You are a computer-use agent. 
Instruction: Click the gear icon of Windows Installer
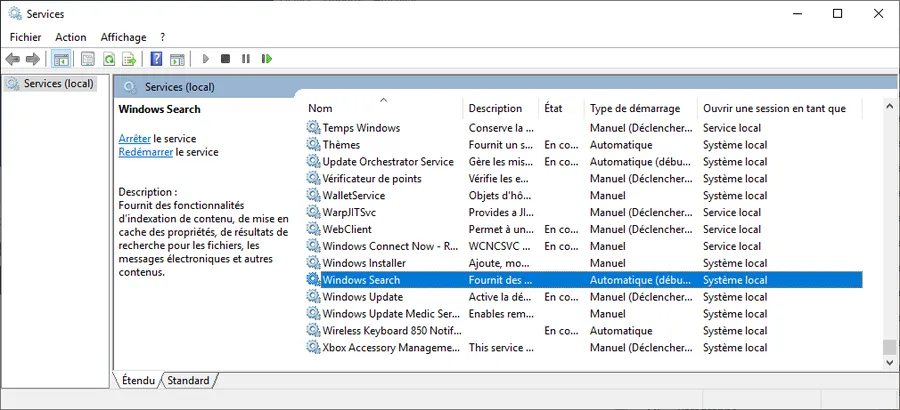[x=313, y=263]
